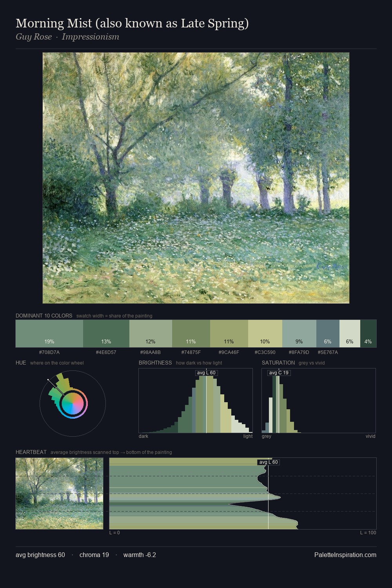The width and height of the screenshot is (392, 588).
Task: Click the main Morning Mist painting
Action: tap(196, 178)
